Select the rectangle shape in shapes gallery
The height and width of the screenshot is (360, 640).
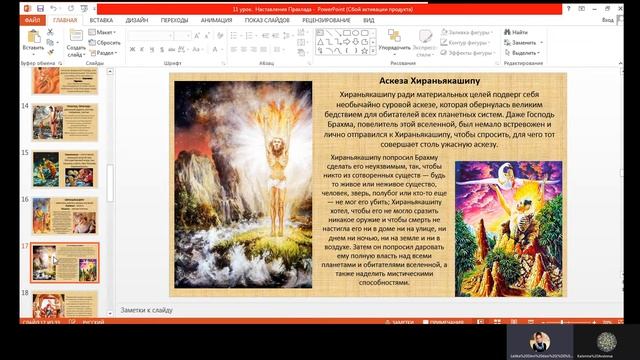pyautogui.click(x=347, y=33)
